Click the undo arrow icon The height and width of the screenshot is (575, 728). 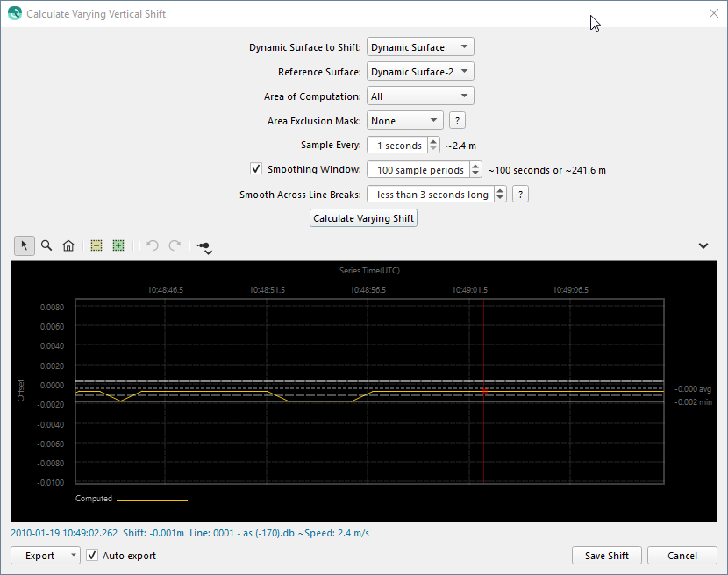(x=153, y=246)
